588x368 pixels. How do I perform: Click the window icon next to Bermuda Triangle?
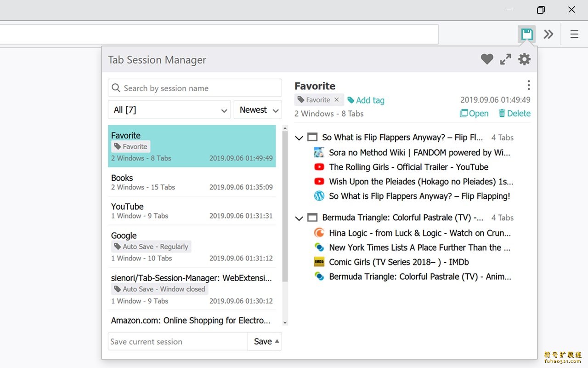[x=312, y=218]
